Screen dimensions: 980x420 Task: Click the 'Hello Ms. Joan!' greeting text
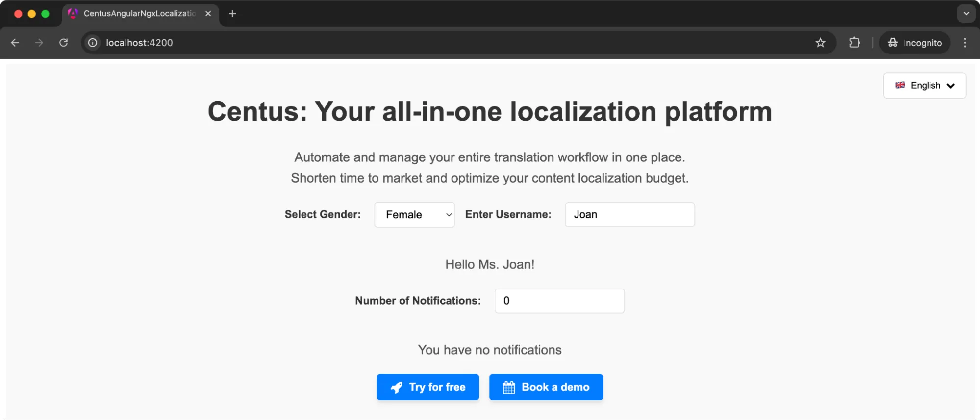(490, 264)
